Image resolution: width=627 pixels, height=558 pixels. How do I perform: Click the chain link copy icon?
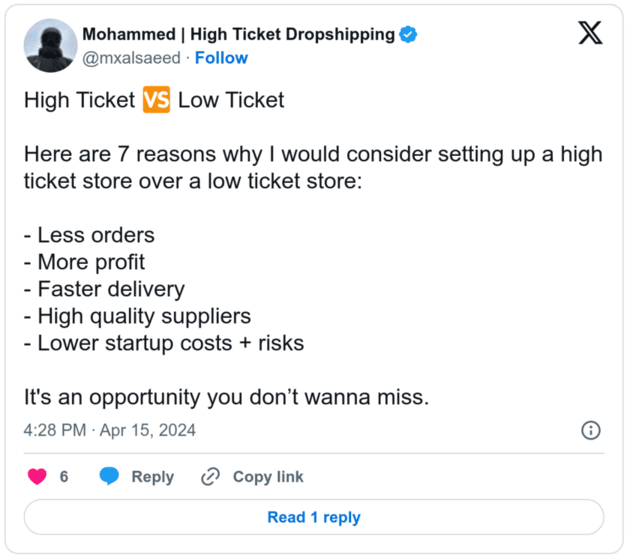(210, 477)
